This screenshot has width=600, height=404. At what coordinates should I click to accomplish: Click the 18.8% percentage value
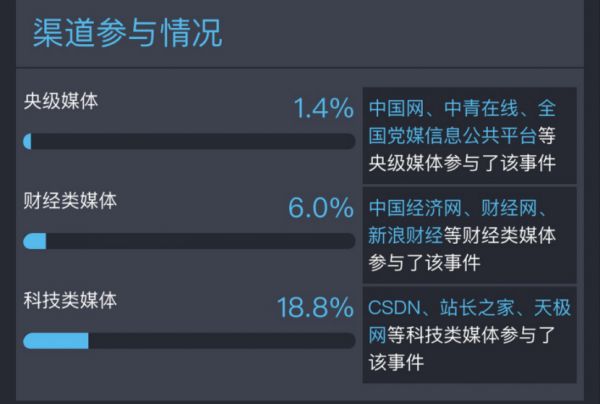(315, 308)
